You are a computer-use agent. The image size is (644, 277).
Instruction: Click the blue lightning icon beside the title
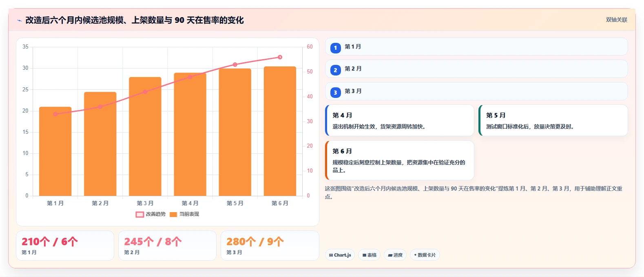[x=19, y=20]
